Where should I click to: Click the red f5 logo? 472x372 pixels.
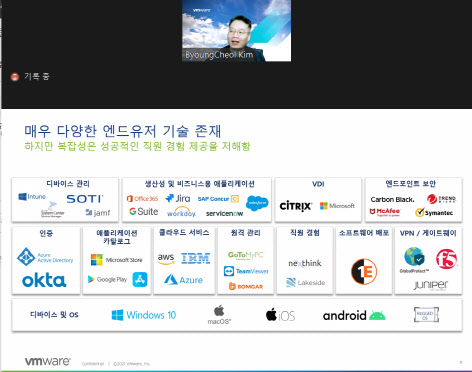pyautogui.click(x=446, y=259)
